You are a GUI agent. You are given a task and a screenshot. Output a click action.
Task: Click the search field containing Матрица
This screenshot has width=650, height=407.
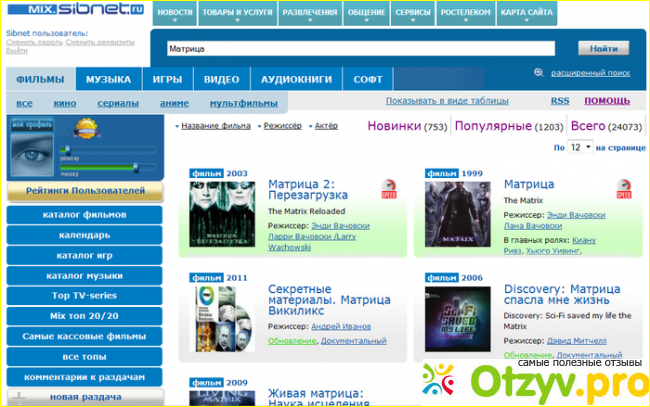click(361, 48)
